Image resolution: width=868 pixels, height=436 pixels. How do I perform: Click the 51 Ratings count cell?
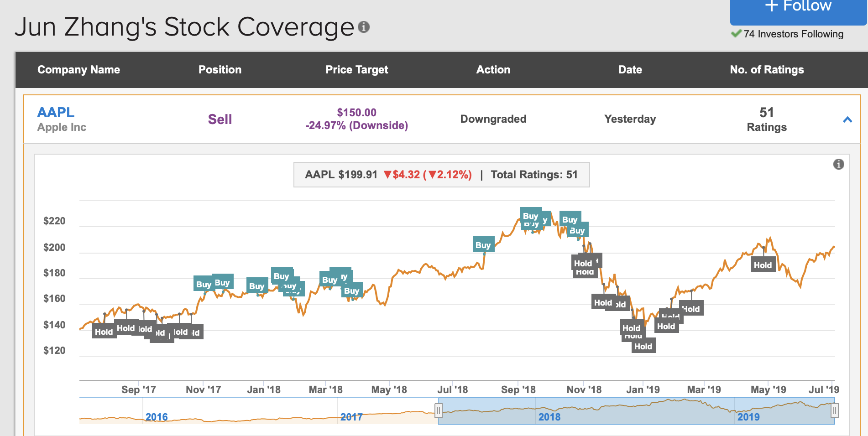[x=767, y=119]
